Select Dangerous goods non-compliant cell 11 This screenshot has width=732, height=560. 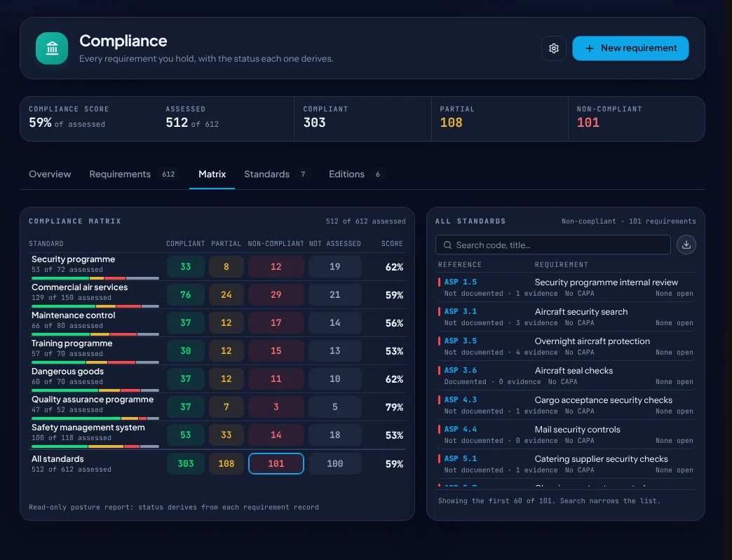point(276,378)
